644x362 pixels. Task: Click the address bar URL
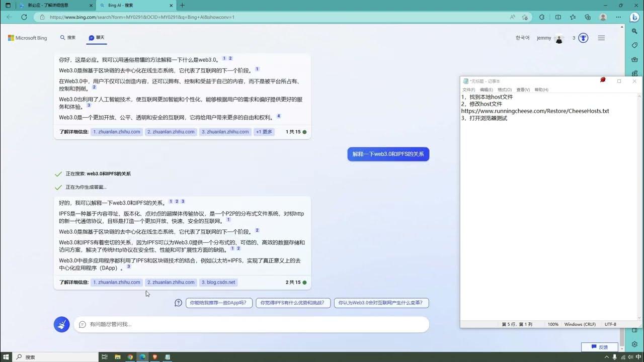click(142, 17)
